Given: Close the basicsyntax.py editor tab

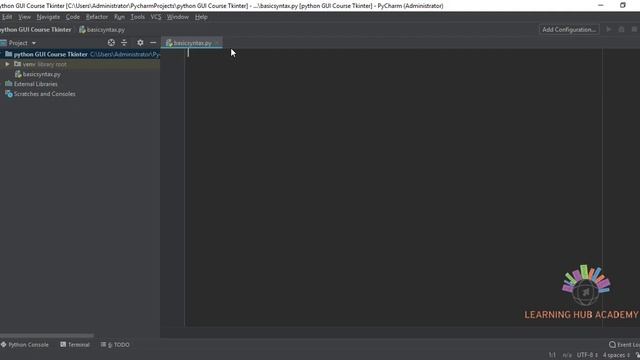Looking at the screenshot, I should coord(217,43).
